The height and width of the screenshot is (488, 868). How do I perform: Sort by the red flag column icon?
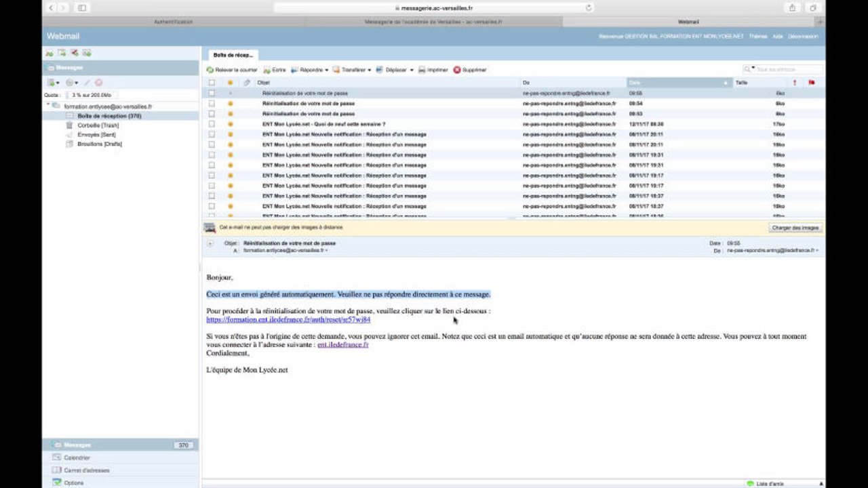[x=812, y=83]
